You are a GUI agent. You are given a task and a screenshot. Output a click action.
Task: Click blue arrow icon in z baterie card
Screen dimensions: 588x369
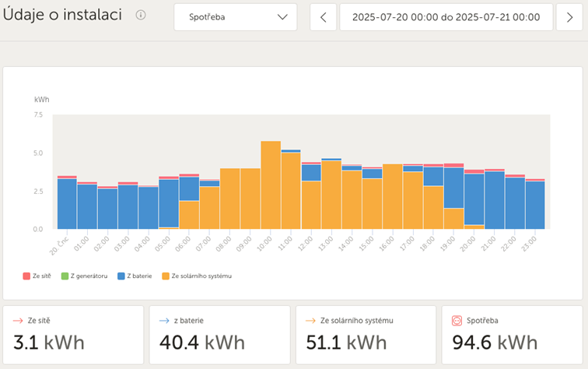164,320
